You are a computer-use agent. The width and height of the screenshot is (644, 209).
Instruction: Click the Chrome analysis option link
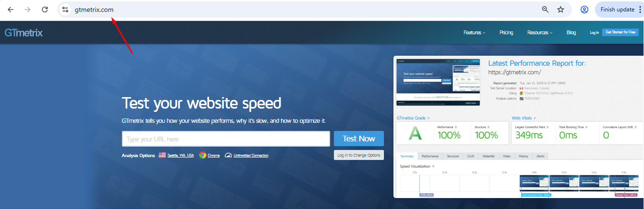(x=213, y=156)
